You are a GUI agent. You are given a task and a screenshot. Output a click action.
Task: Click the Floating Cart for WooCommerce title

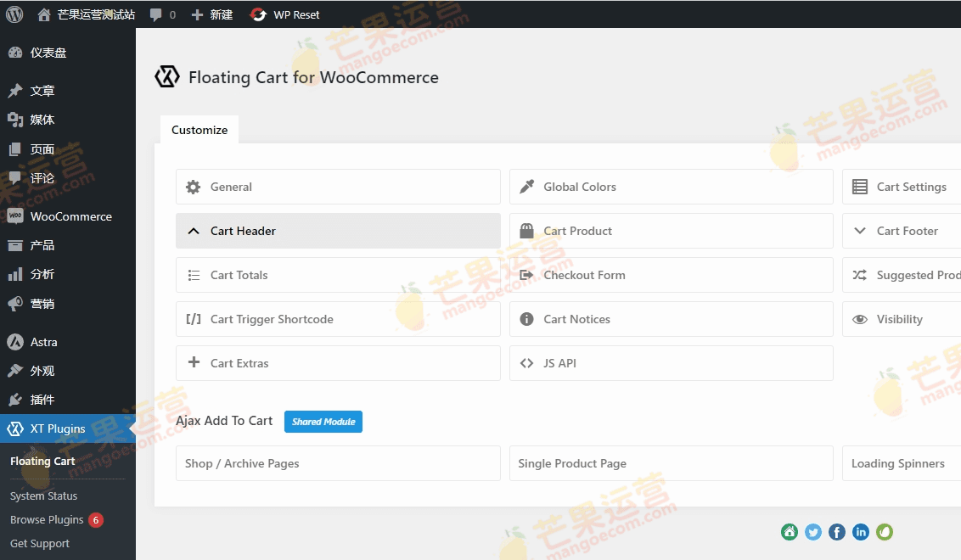(313, 78)
